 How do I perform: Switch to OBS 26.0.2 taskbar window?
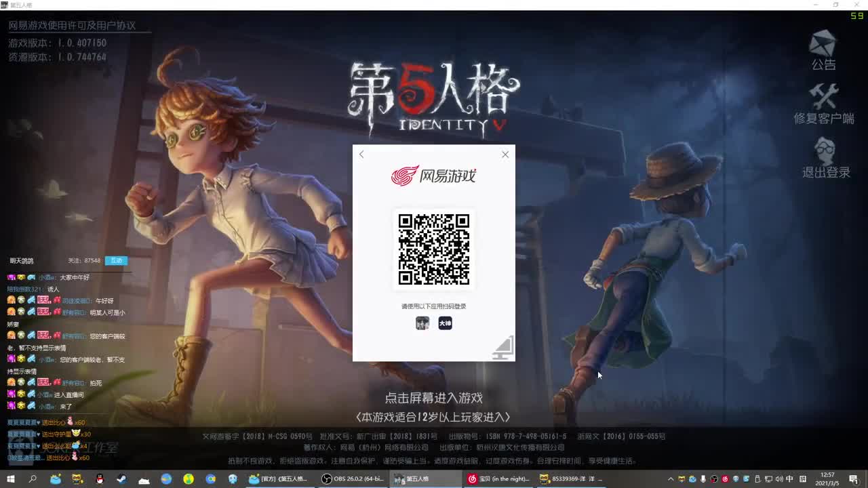(x=353, y=479)
